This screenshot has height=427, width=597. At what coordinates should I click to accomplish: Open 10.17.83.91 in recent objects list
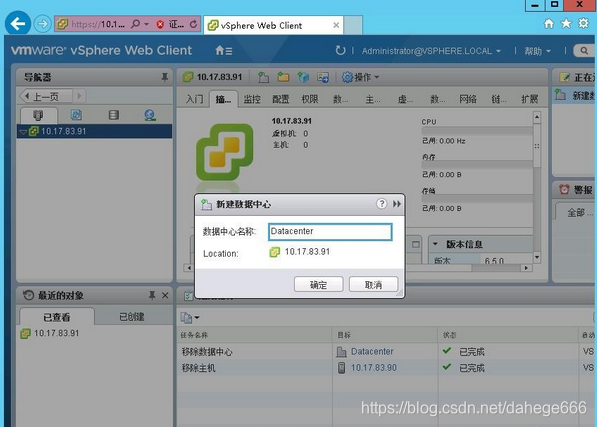tap(56, 333)
